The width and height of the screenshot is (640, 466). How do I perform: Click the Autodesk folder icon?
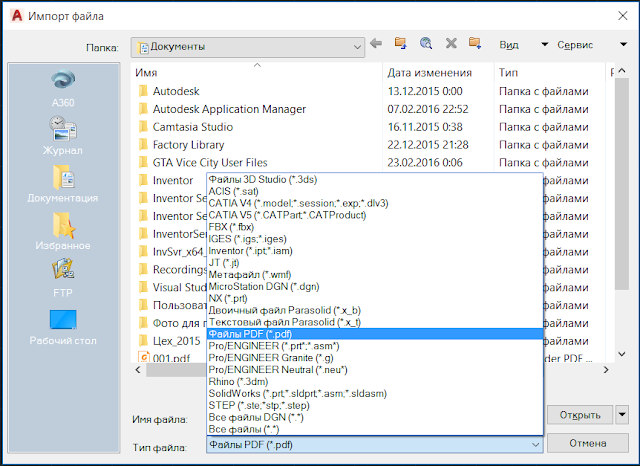click(x=143, y=91)
